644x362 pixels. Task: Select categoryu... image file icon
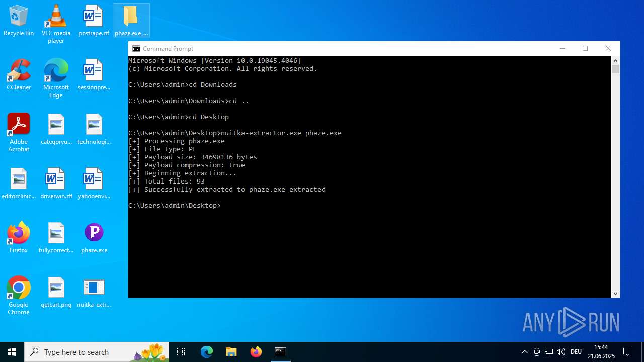point(56,130)
